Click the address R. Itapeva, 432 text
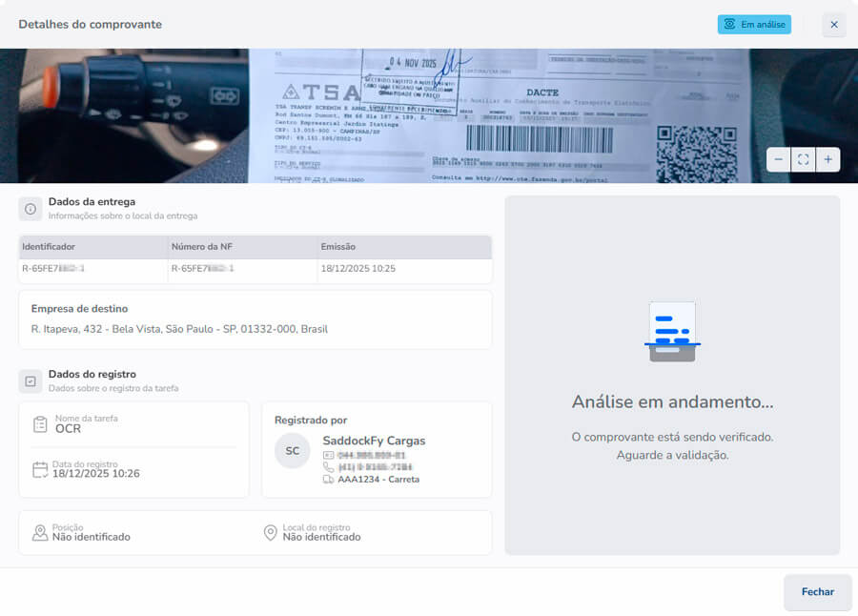858x616 pixels. point(179,329)
